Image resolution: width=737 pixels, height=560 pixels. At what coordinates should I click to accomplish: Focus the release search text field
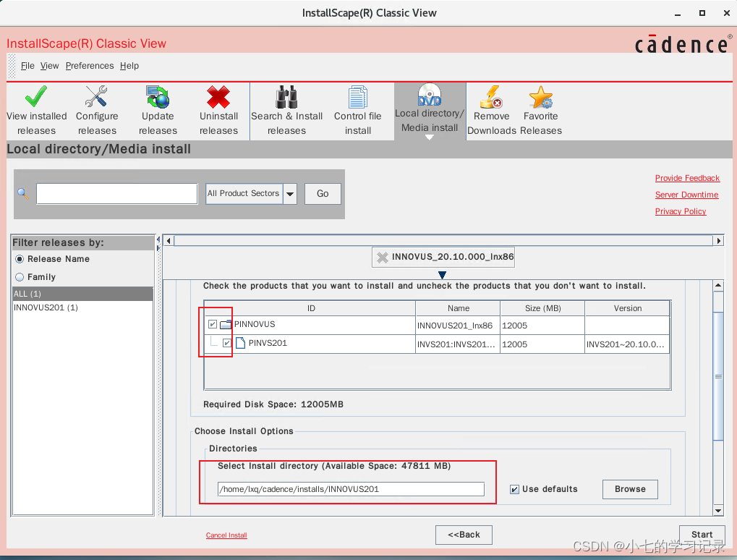coord(117,194)
